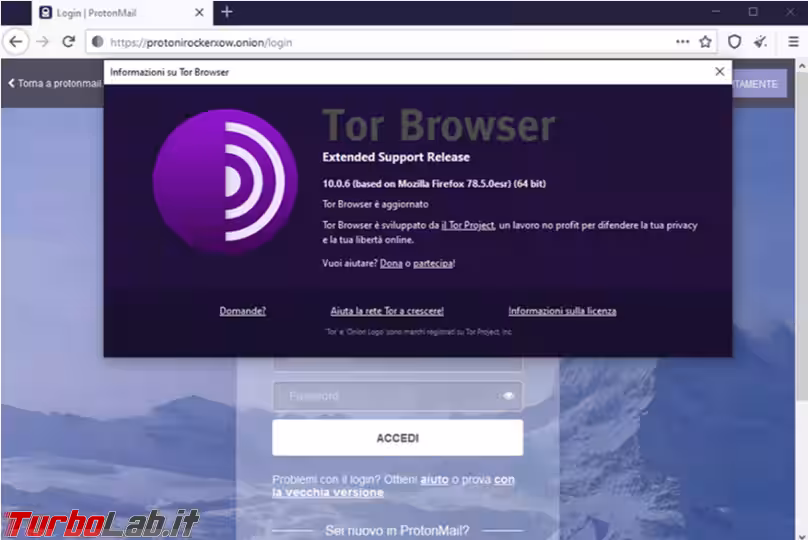Viewport: 808px width, 540px height.
Task: Toggle password visibility eye icon
Action: tap(508, 396)
